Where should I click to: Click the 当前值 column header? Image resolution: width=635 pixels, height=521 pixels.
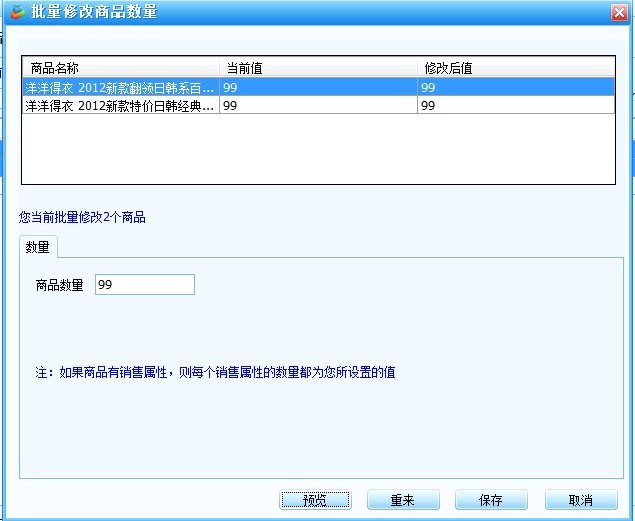(318, 68)
